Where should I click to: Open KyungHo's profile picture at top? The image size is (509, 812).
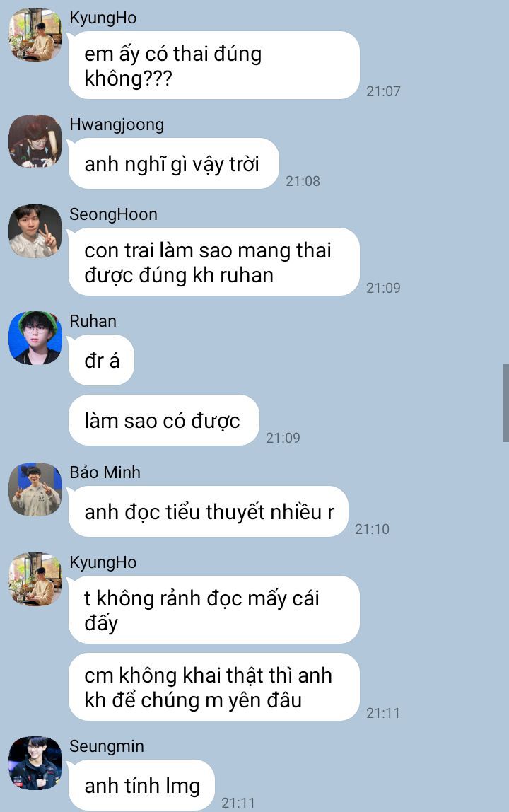(35, 34)
